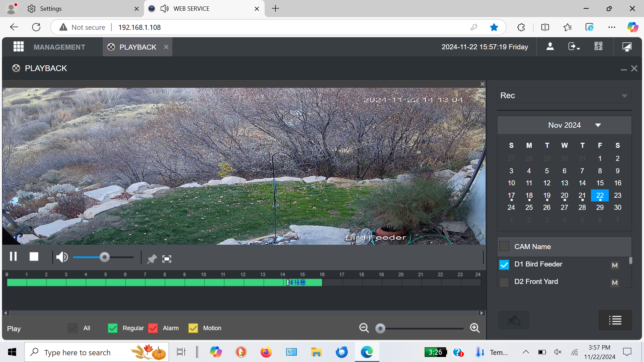Click the M stream button for D1 Bird Feeder
Image resolution: width=644 pixels, height=362 pixels.
tap(614, 265)
